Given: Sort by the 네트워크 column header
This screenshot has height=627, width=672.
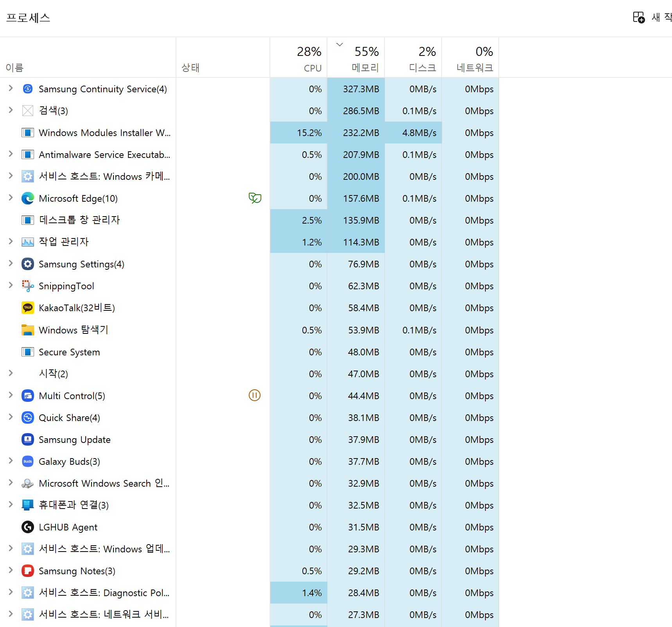Looking at the screenshot, I should (470, 57).
